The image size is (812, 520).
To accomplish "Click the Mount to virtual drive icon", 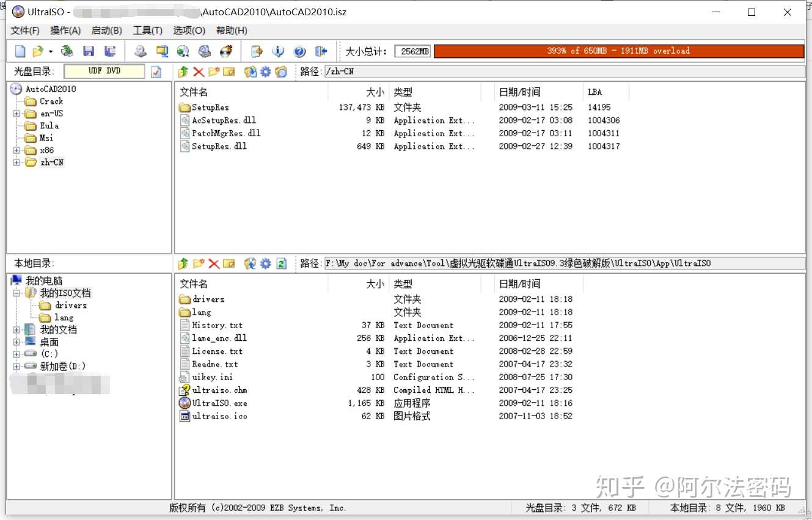I will [205, 51].
